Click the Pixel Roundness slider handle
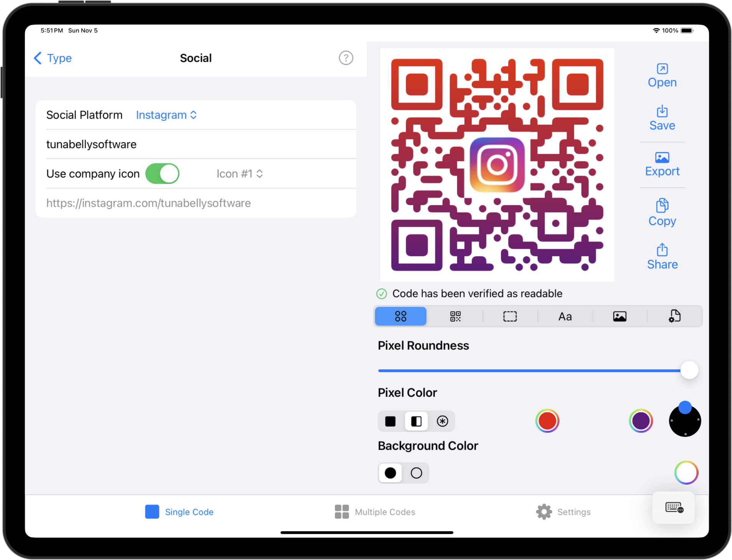The width and height of the screenshot is (732, 560). click(x=689, y=370)
